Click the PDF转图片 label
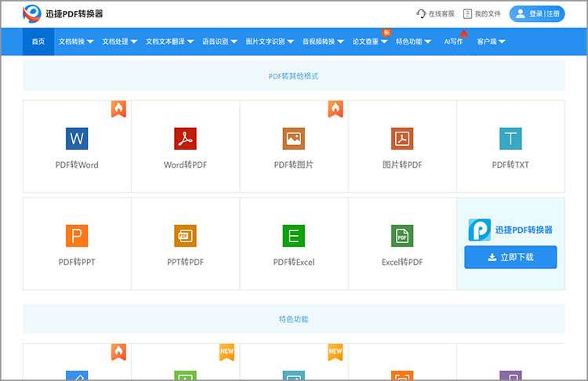The height and width of the screenshot is (381, 588). coord(294,165)
